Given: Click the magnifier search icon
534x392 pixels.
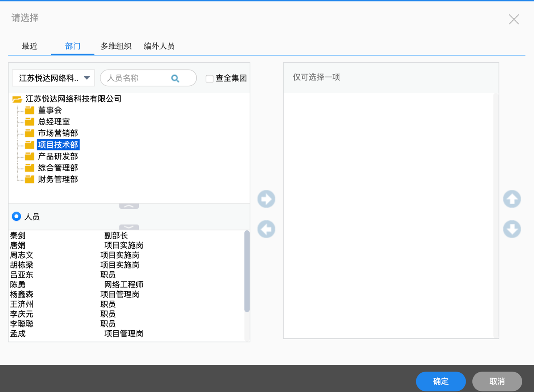Looking at the screenshot, I should (175, 78).
